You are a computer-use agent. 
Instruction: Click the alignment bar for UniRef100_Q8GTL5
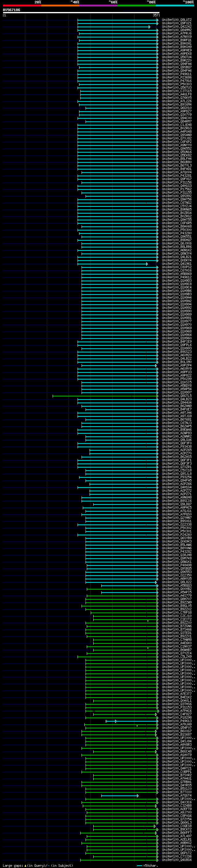pos(105,396)
